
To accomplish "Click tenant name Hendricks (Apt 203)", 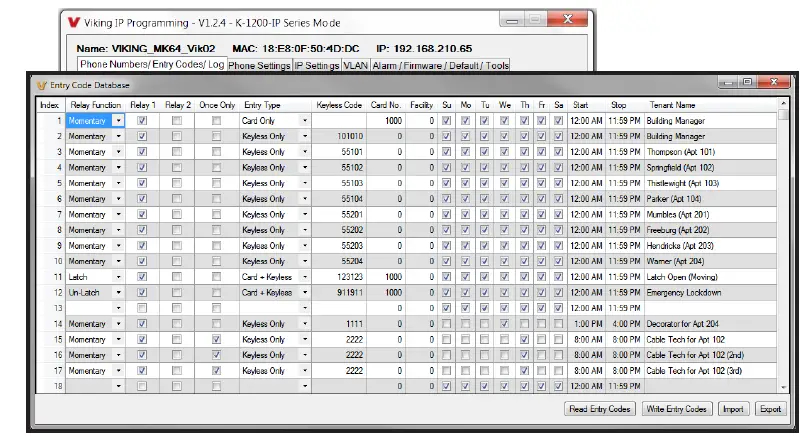I will pyautogui.click(x=680, y=246).
